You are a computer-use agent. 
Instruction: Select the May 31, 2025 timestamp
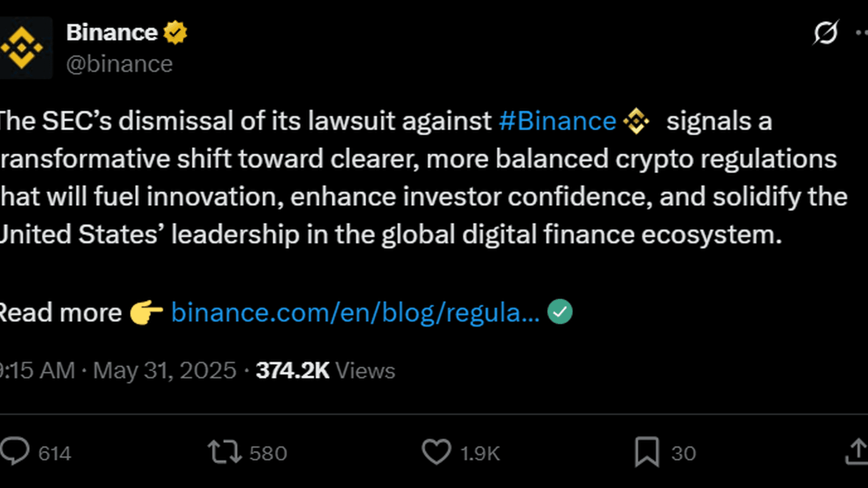point(164,370)
